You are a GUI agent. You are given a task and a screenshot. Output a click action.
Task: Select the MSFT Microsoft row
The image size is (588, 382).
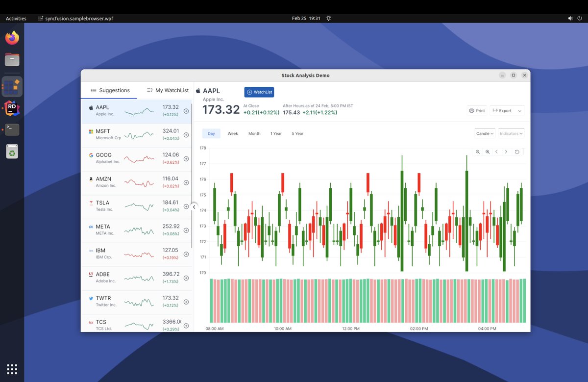[136, 135]
